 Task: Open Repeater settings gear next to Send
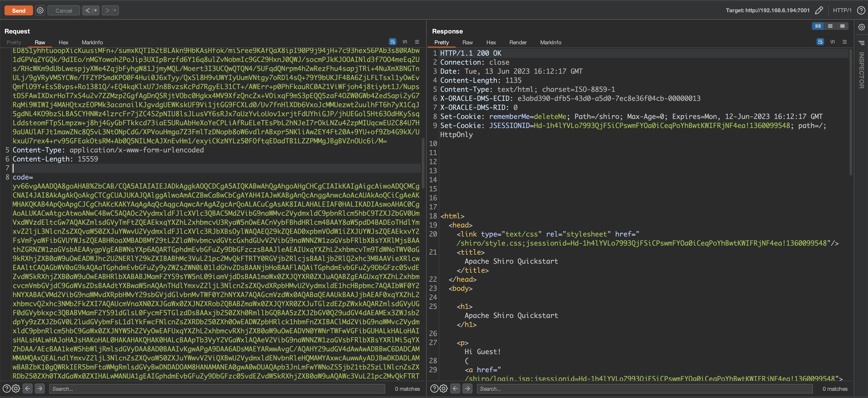(40, 10)
